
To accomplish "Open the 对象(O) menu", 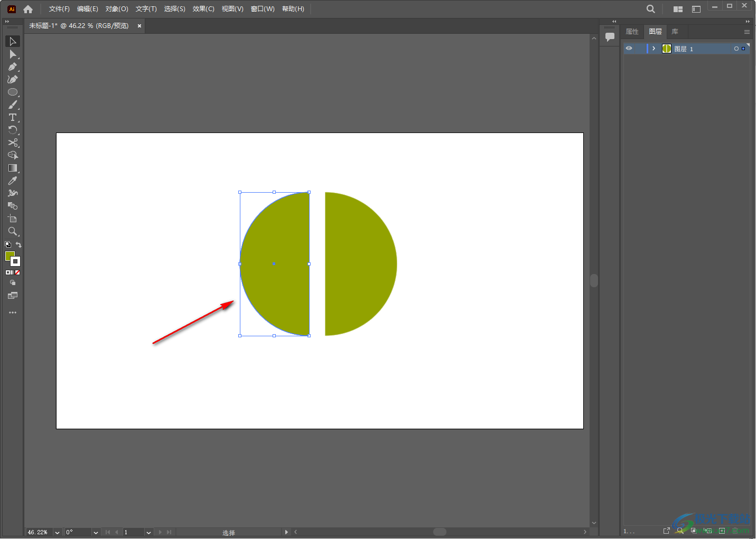I will [x=117, y=9].
